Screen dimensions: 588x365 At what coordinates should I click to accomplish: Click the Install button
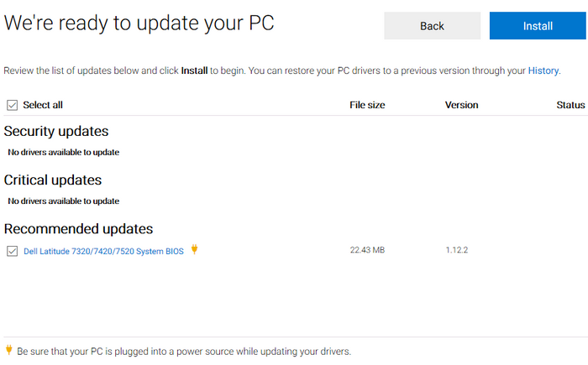[538, 26]
